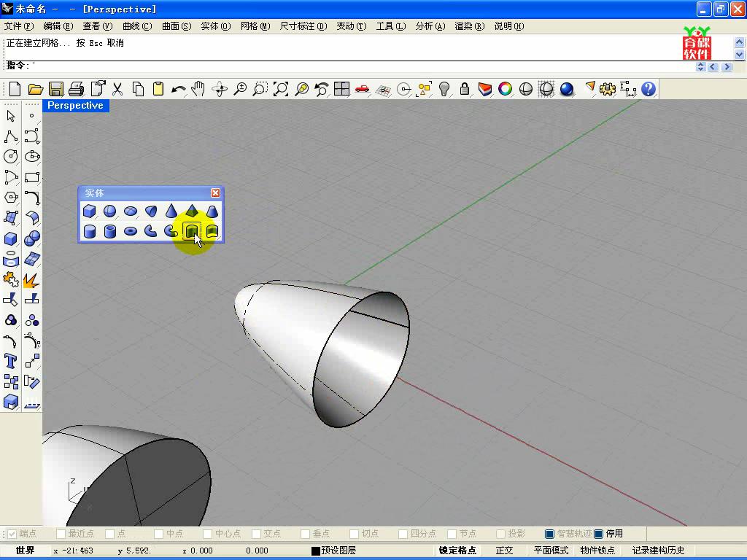This screenshot has height=560, width=747.
Task: Click the 世界 coordinate system button
Action: tap(25, 551)
